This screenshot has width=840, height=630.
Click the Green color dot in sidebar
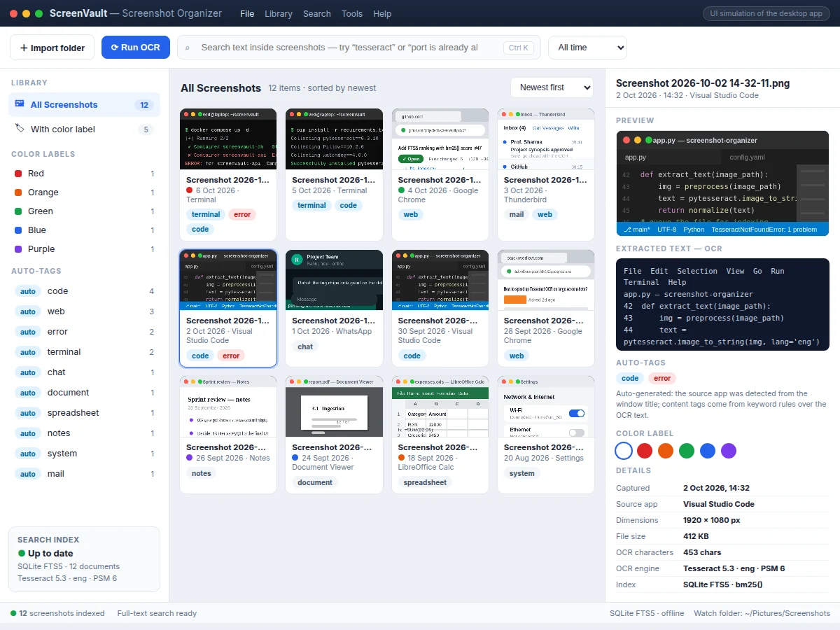click(x=18, y=211)
